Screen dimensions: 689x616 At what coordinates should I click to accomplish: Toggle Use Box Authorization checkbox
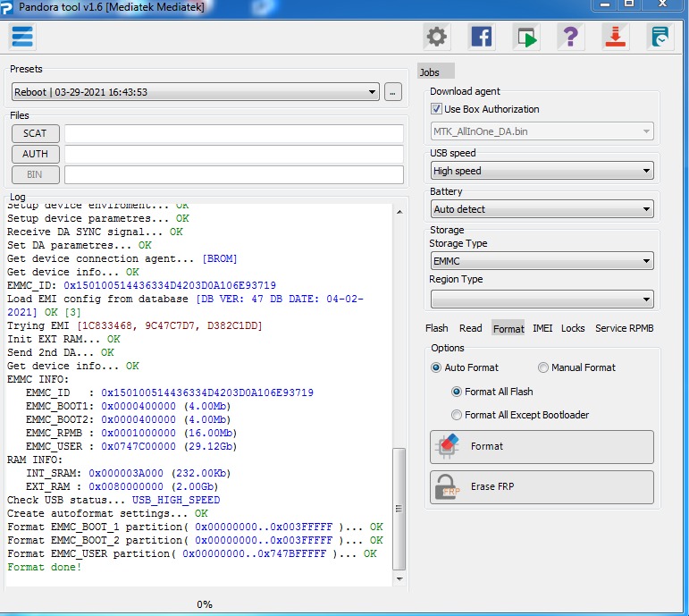click(436, 108)
